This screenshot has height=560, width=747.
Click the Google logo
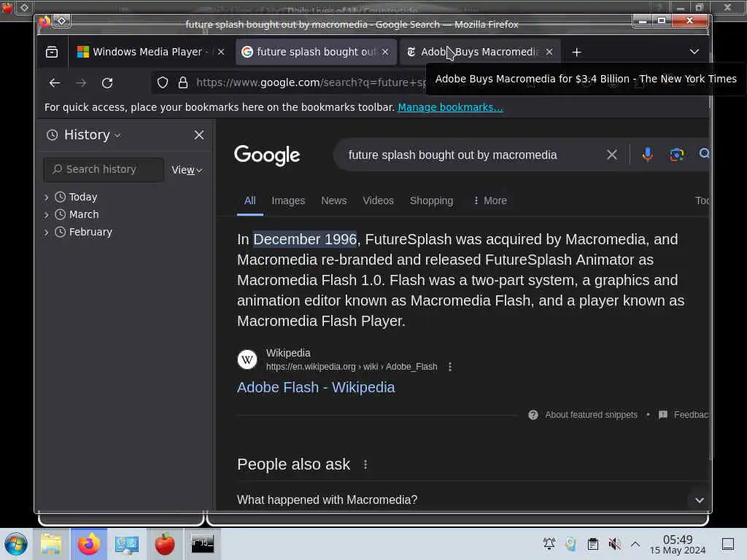[x=267, y=155]
